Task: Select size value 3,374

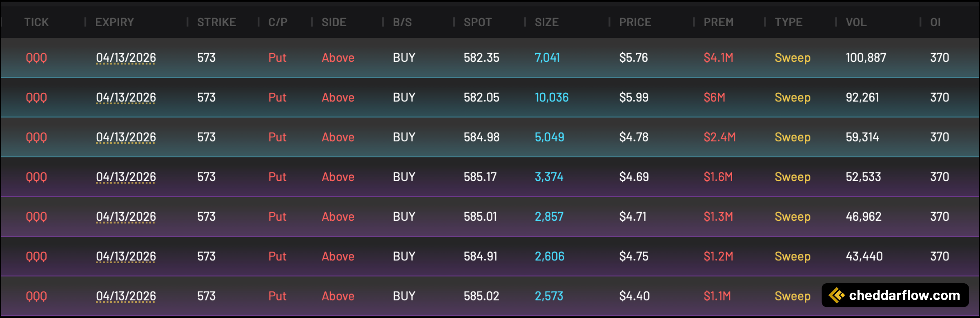Action: click(x=549, y=177)
